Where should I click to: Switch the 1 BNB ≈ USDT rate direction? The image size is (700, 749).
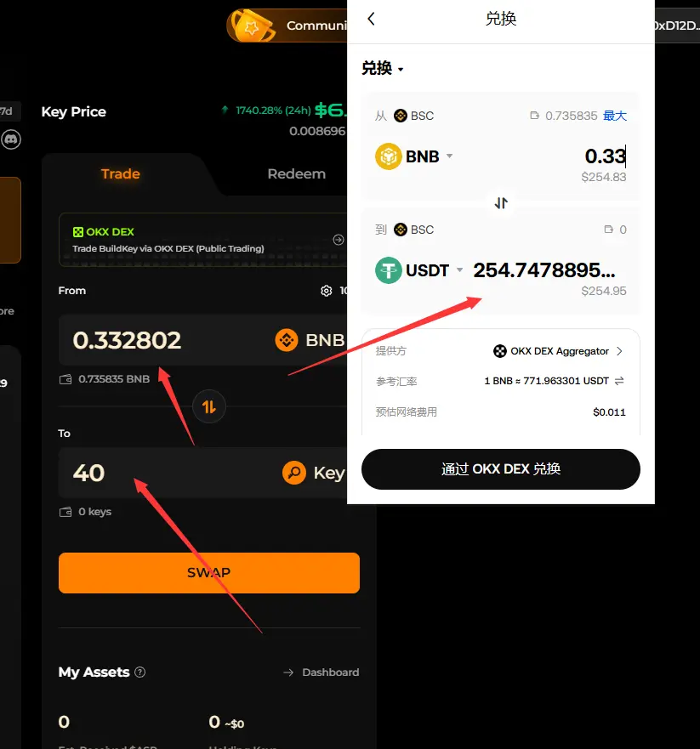coord(619,381)
